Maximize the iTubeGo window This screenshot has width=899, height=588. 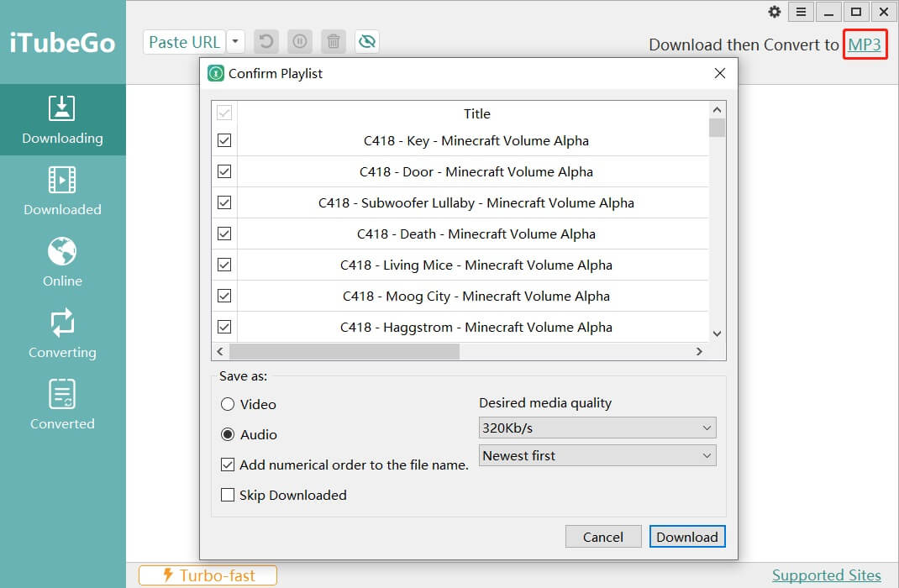tap(856, 12)
